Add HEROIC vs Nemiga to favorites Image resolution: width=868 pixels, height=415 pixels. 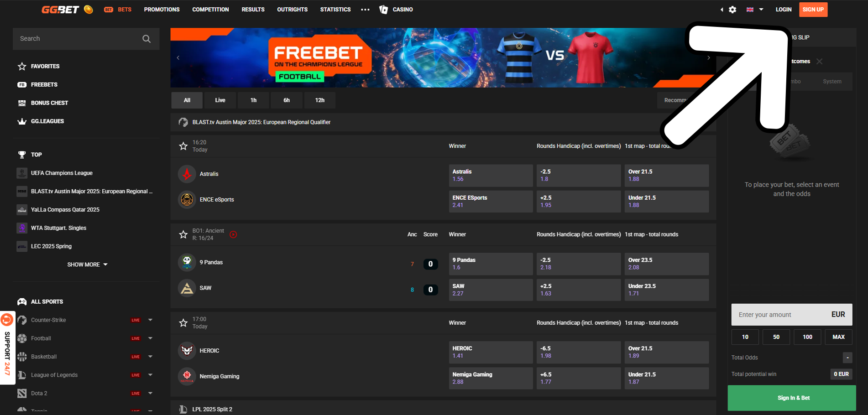tap(183, 323)
